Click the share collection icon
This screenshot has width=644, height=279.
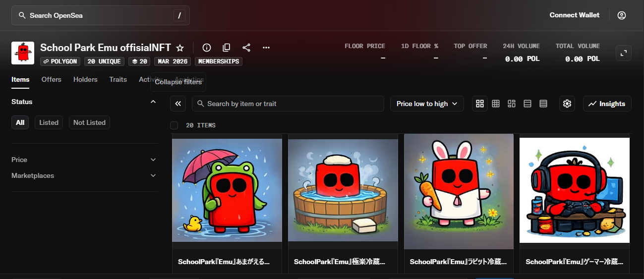coord(246,48)
